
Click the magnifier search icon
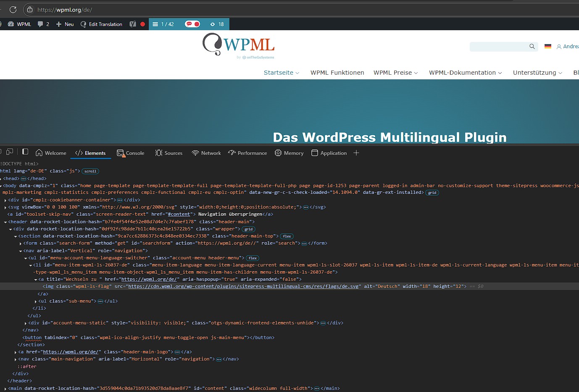click(532, 47)
